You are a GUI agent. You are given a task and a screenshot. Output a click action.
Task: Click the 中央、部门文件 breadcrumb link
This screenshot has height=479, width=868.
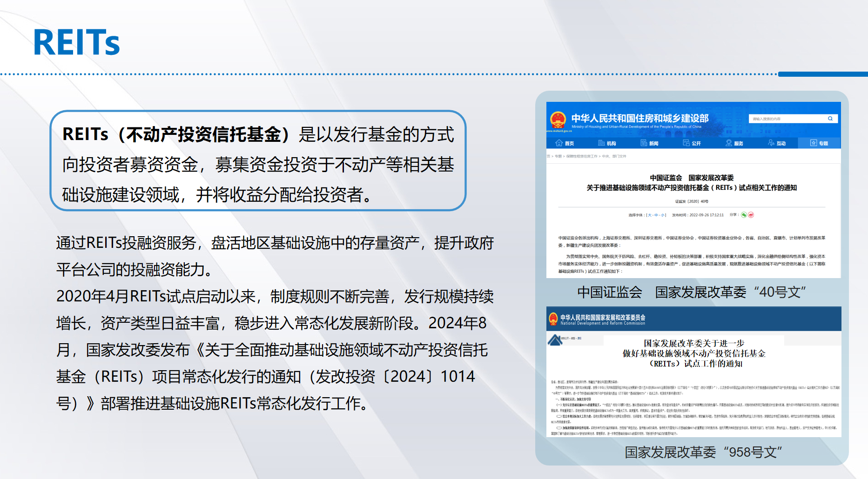tap(614, 156)
